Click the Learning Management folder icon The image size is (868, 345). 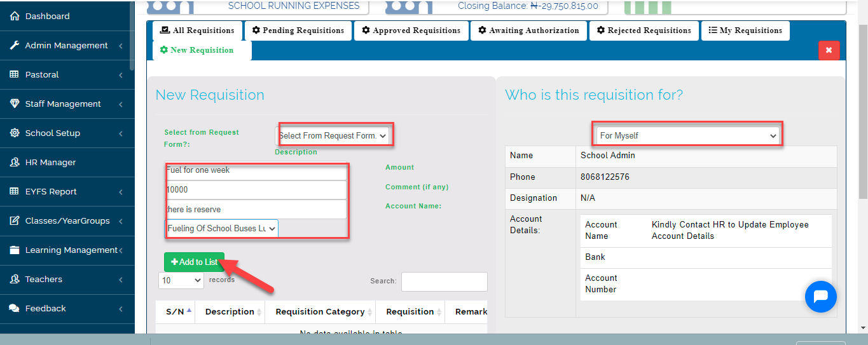click(x=15, y=250)
